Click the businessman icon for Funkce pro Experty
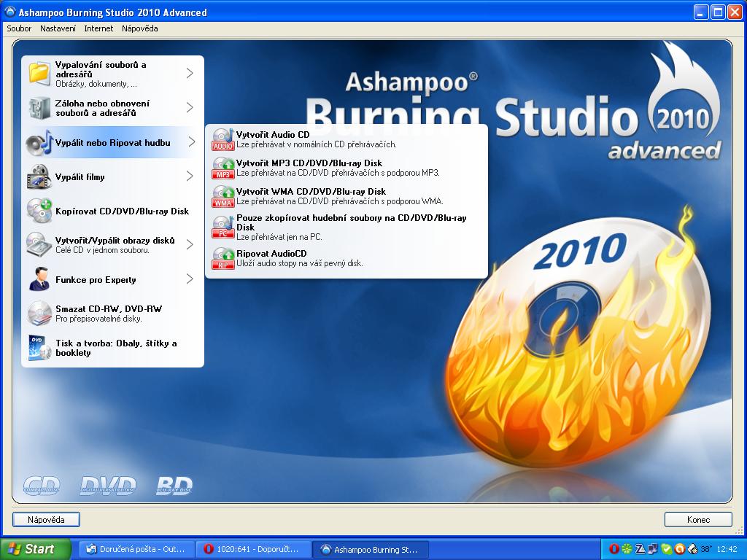Image resolution: width=747 pixels, height=560 pixels. 39,279
